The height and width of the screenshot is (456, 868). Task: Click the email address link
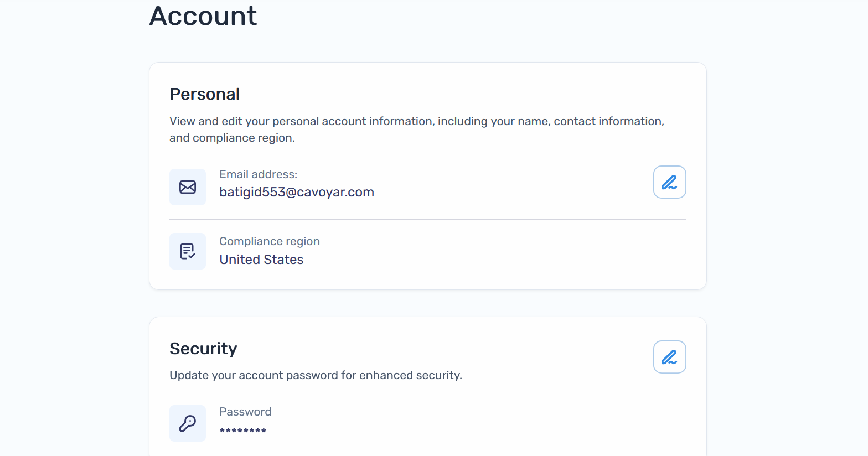point(297,192)
